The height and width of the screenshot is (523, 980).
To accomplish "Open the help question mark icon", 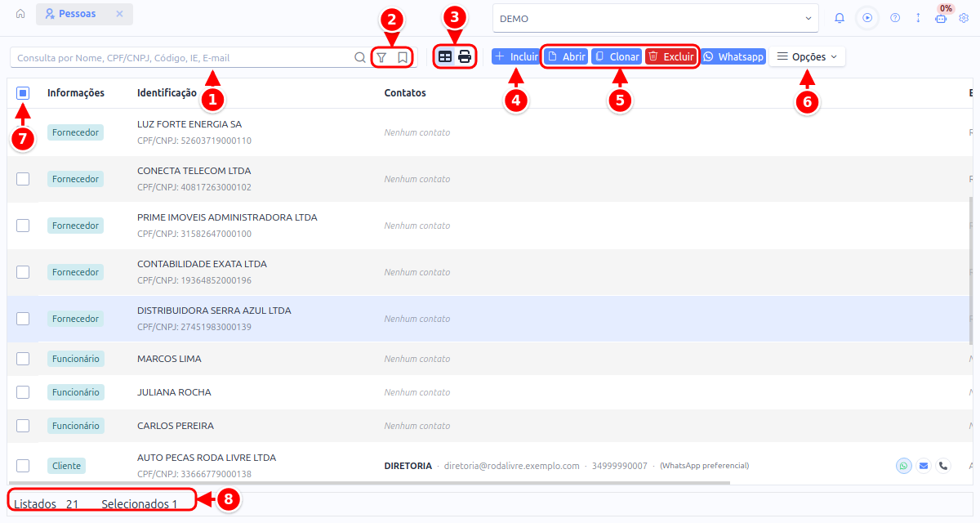I will [x=895, y=18].
